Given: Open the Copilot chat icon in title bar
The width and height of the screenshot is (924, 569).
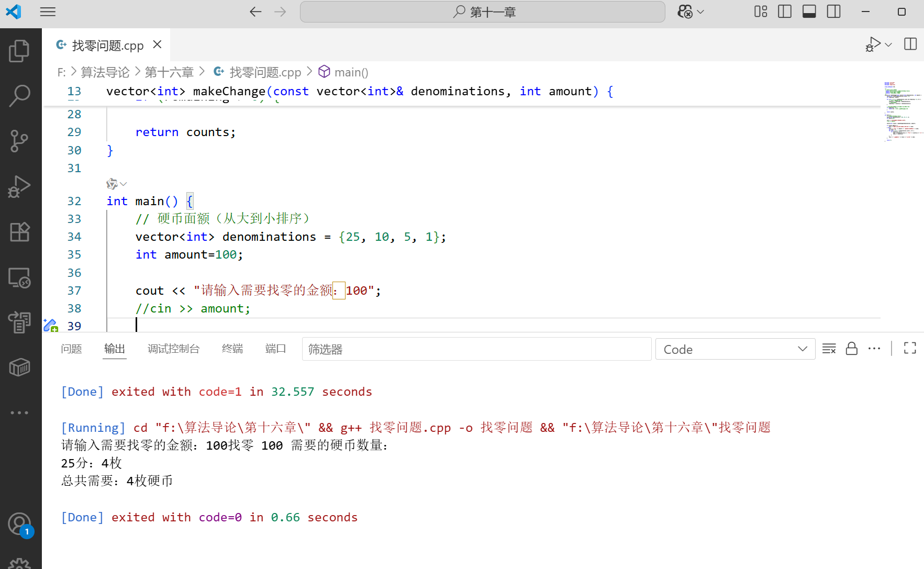Looking at the screenshot, I should click(685, 12).
